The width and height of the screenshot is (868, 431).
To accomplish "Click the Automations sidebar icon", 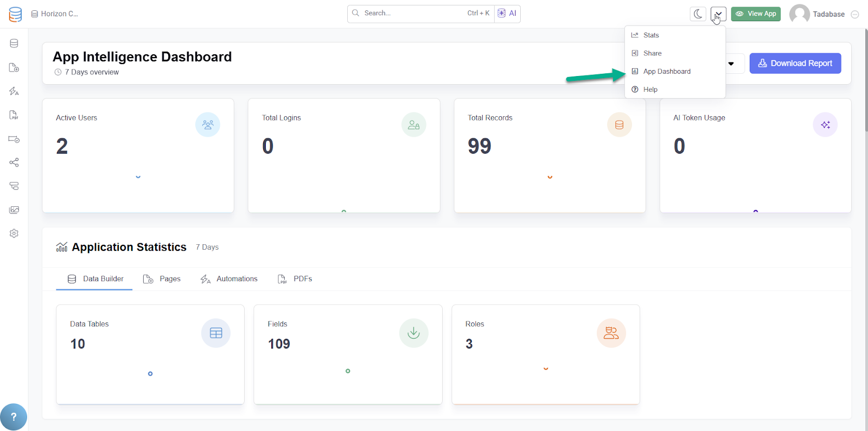I will (x=14, y=91).
